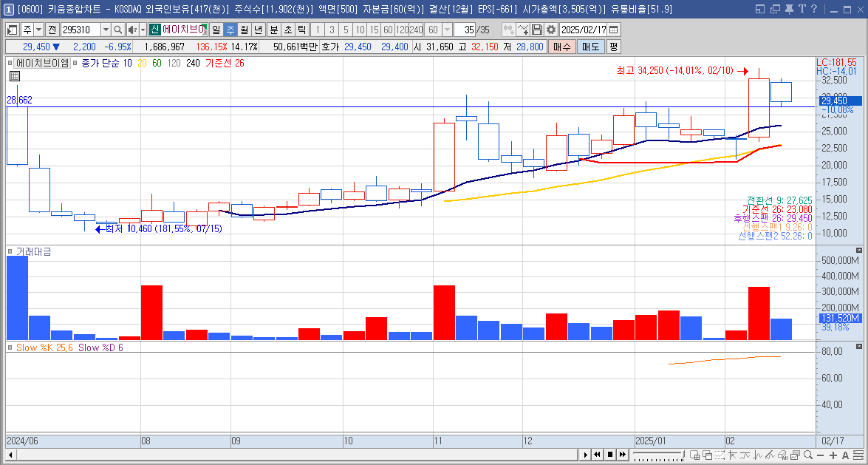The image size is (868, 465).
Task: Click the stock search magnifier icon
Action: 117,30
